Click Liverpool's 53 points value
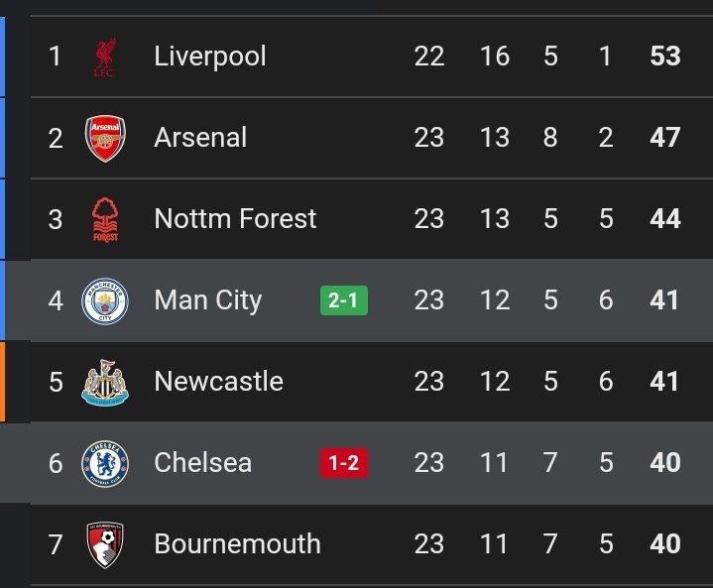713x588 pixels. pyautogui.click(x=665, y=57)
